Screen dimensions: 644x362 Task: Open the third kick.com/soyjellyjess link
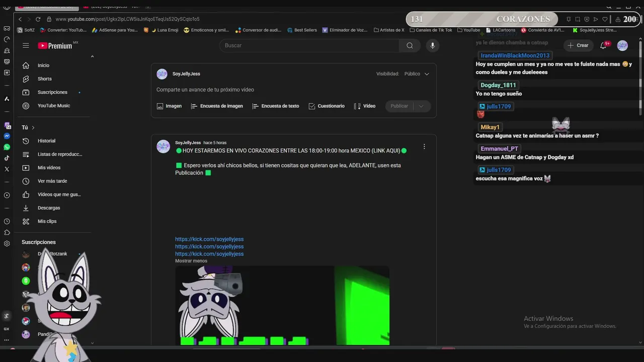209,254
